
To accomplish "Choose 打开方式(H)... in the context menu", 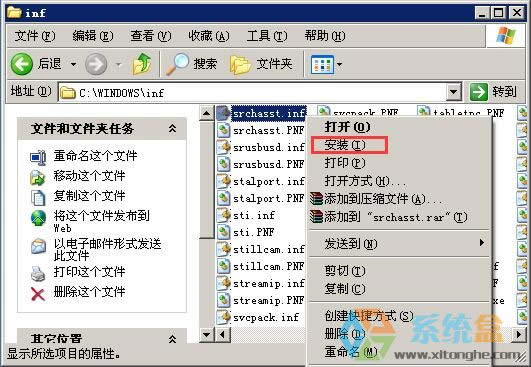I will point(366,181).
